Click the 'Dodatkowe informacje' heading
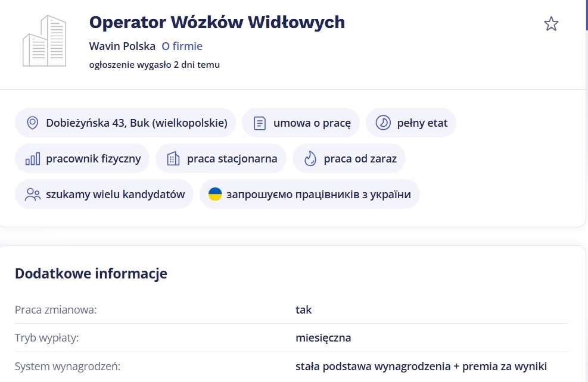Viewport: 588px width, 382px height. click(x=91, y=273)
